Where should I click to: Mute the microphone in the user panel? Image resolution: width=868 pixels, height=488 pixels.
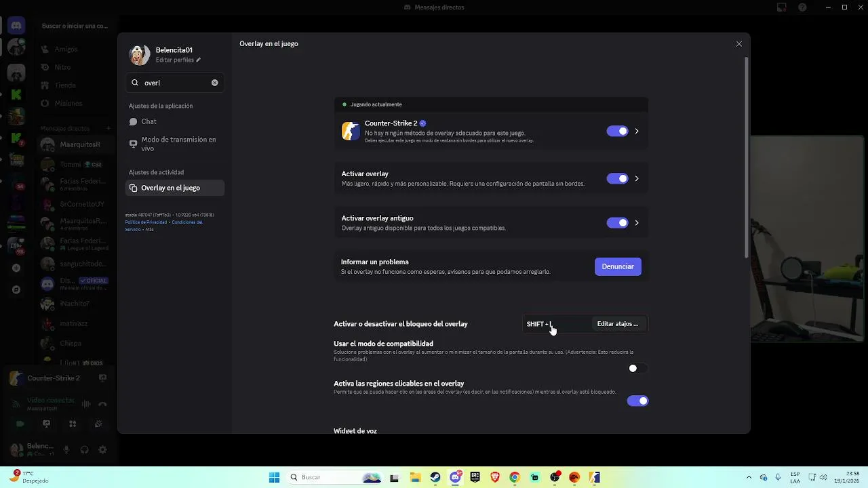click(x=66, y=449)
